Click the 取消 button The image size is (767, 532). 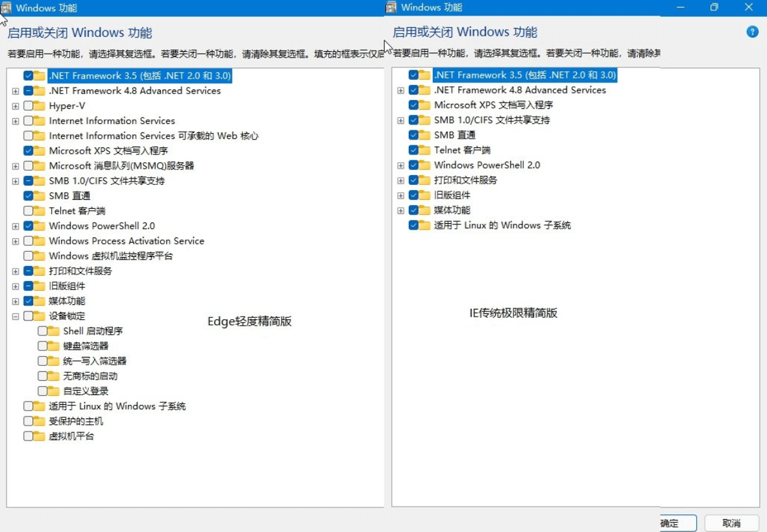coord(732,523)
